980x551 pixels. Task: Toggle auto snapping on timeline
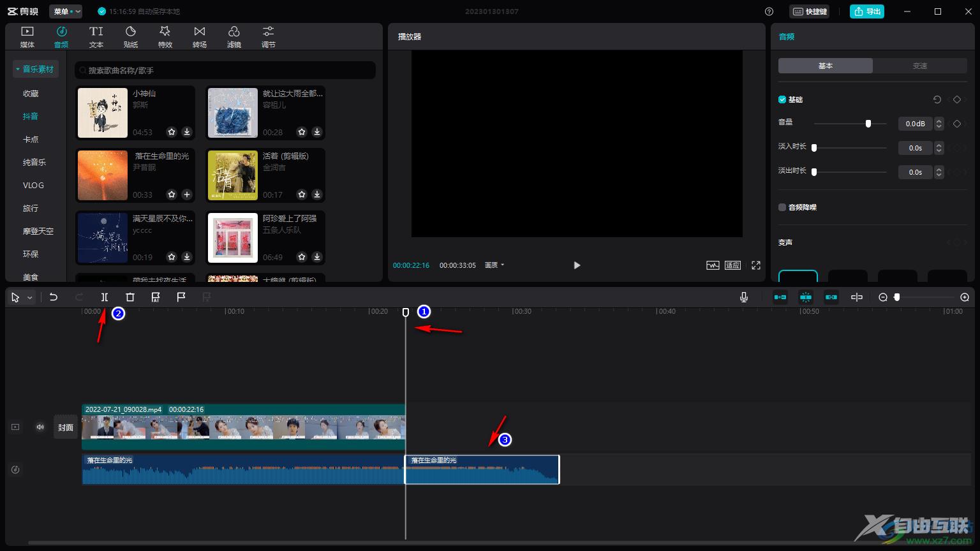[806, 297]
